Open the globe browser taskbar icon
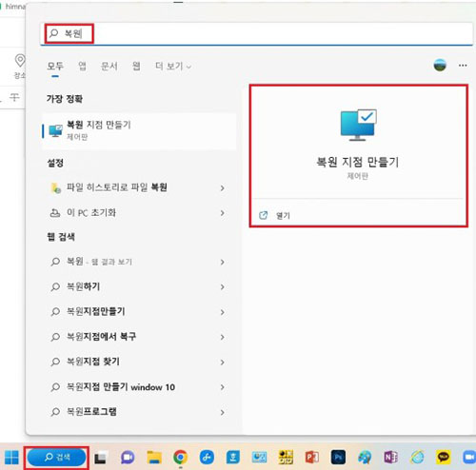Viewport: 476px width, 470px height. (x=365, y=458)
